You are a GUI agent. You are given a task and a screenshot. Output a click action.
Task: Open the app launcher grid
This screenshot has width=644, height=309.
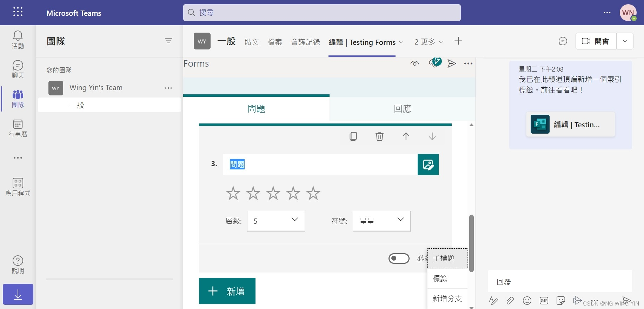pos(18,12)
